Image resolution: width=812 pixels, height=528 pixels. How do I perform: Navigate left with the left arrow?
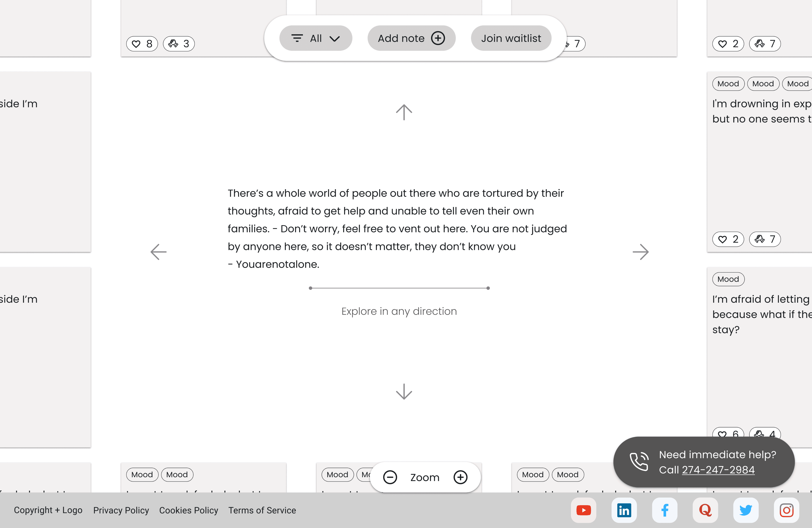pyautogui.click(x=159, y=252)
